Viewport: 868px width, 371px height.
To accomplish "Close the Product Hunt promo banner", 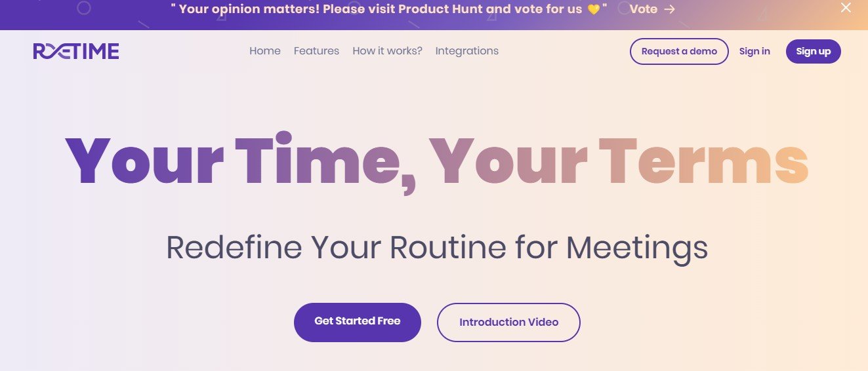I will (x=846, y=8).
